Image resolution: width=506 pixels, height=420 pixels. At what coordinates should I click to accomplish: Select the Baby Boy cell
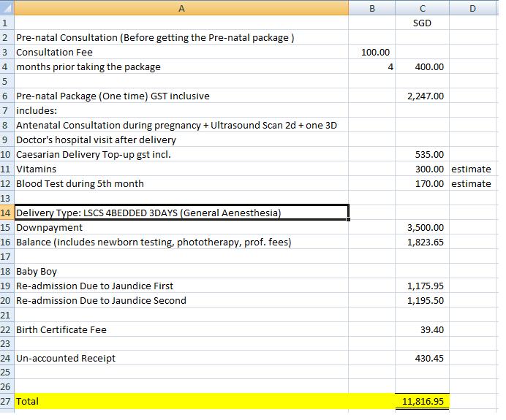tap(181, 271)
